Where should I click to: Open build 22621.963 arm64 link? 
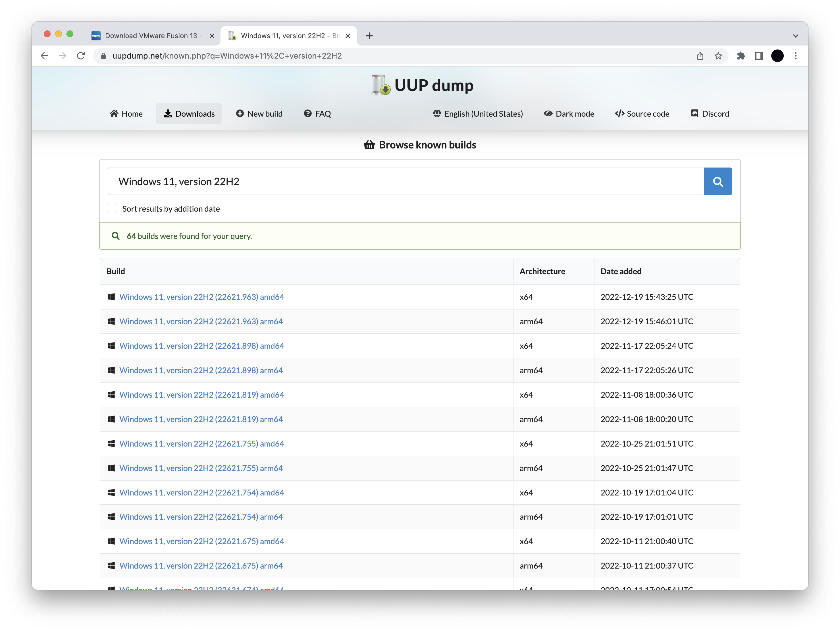point(201,321)
